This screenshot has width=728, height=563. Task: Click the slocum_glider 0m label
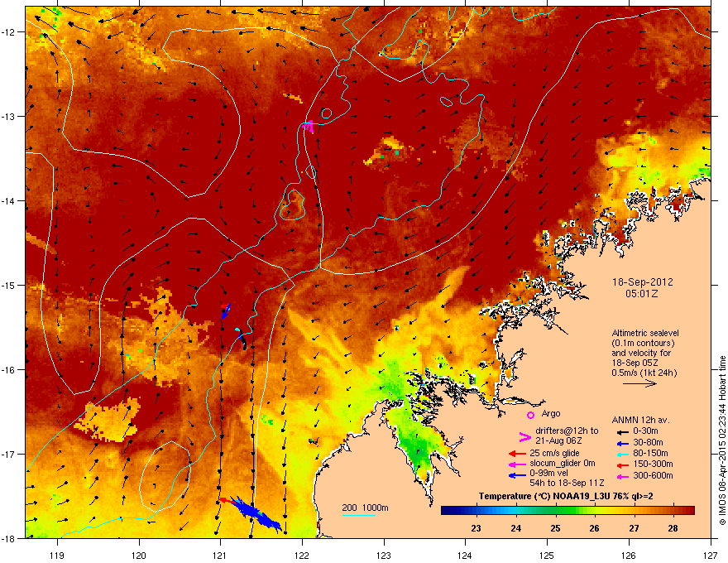tap(563, 464)
